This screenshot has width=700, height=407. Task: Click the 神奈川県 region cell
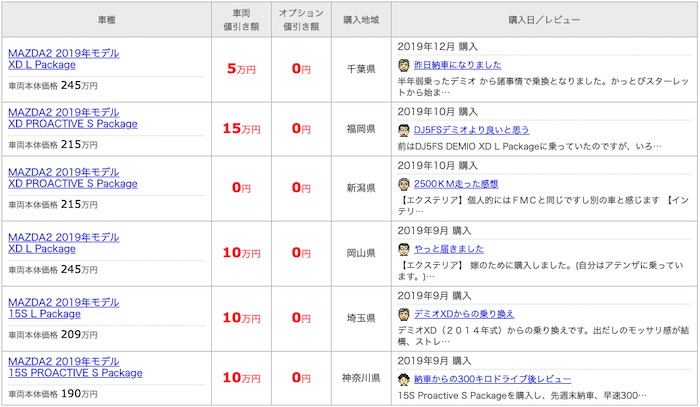coord(361,378)
